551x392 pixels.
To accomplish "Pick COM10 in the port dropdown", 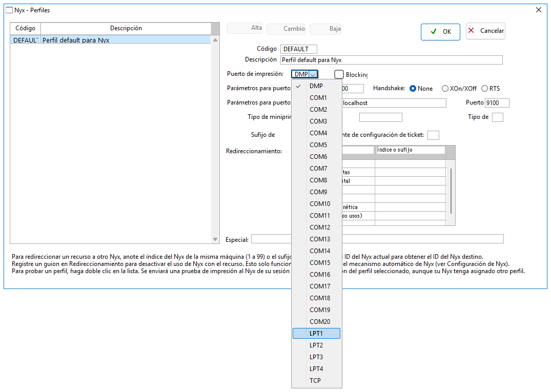I will pos(316,204).
